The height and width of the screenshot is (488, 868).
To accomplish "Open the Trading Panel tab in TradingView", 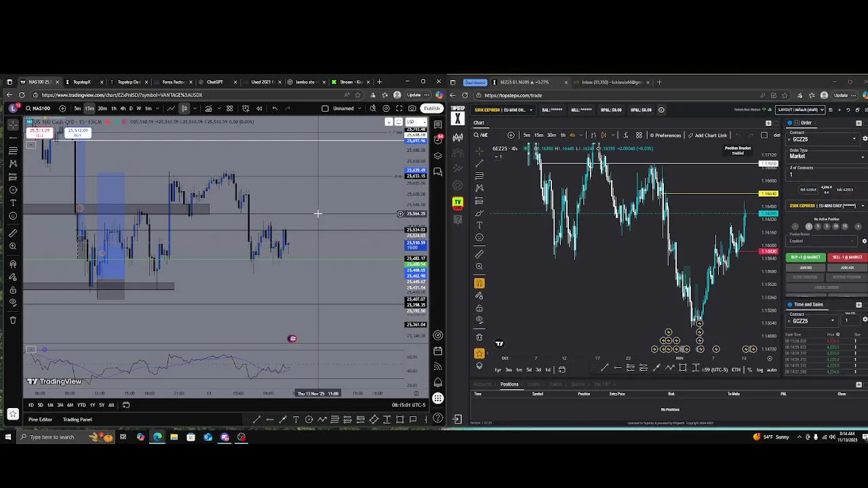I will pyautogui.click(x=77, y=420).
